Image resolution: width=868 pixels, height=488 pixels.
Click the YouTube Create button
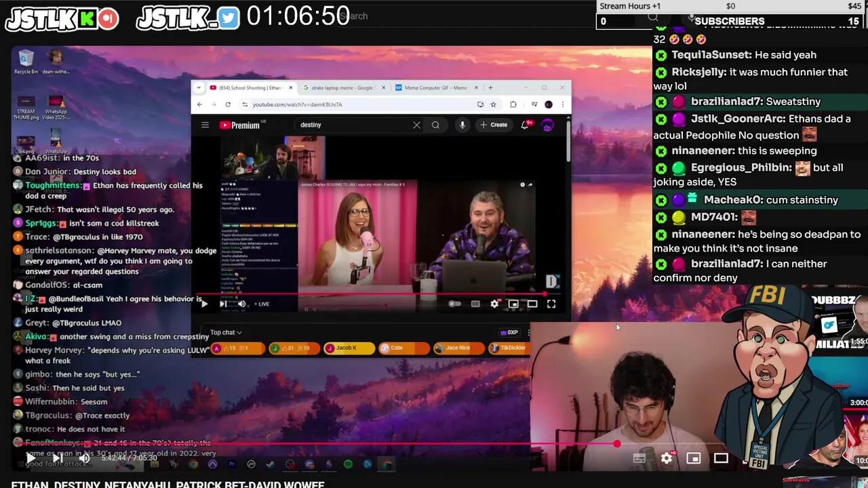pos(494,125)
